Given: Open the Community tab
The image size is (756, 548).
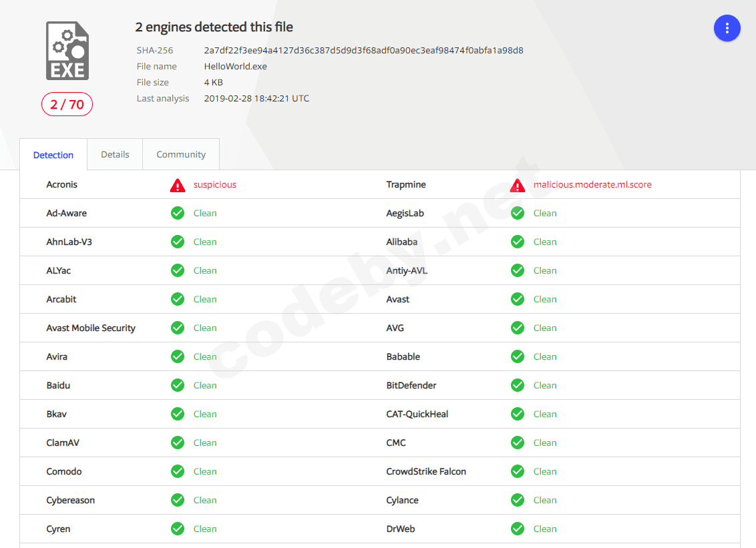Looking at the screenshot, I should coord(181,154).
